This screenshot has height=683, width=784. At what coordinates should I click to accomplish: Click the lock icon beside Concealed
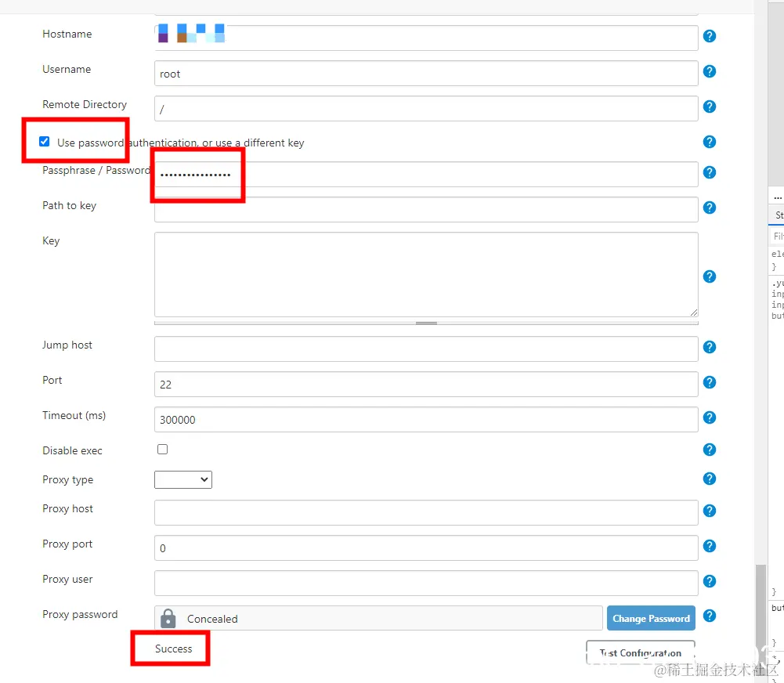click(x=168, y=619)
